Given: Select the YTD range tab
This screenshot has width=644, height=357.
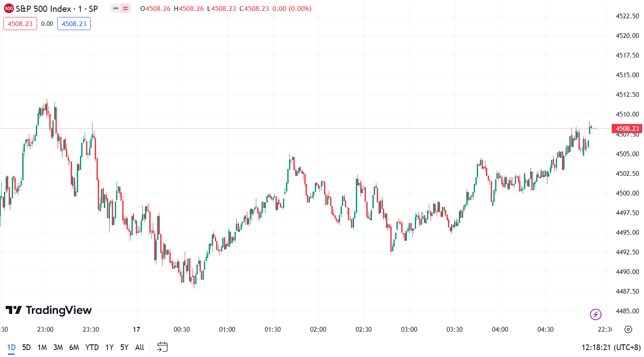Looking at the screenshot, I should pos(92,347).
